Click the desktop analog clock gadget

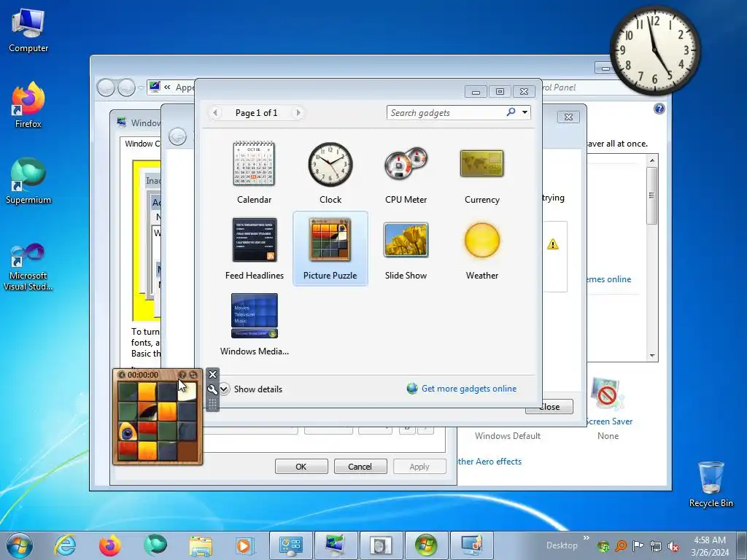[x=655, y=50]
